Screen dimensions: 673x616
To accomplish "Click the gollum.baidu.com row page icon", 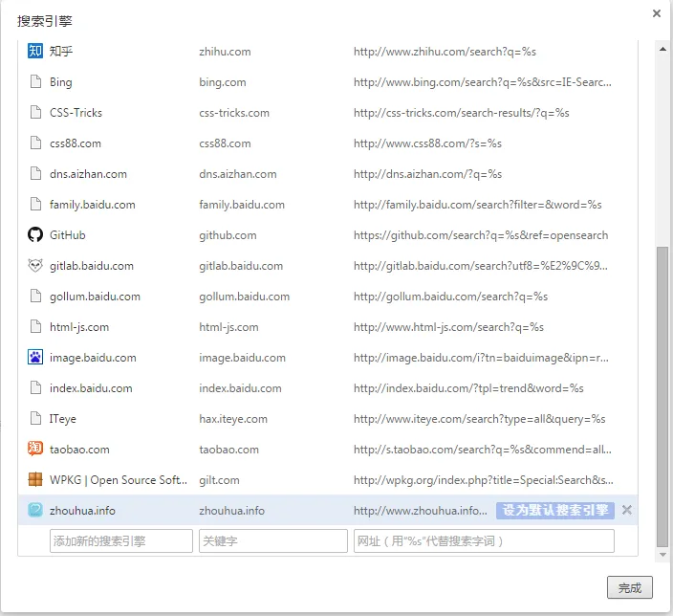I will pyautogui.click(x=35, y=296).
